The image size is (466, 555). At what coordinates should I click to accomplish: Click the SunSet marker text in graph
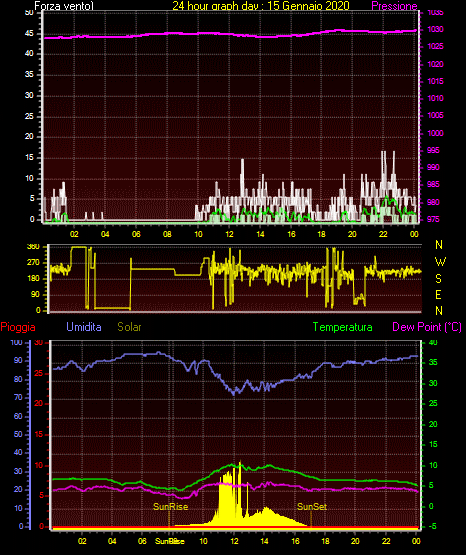[x=312, y=507]
